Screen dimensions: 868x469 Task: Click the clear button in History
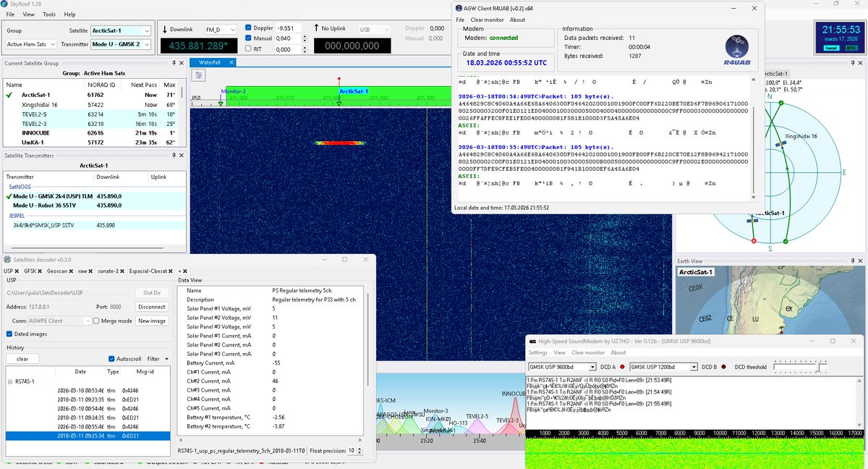click(x=22, y=359)
